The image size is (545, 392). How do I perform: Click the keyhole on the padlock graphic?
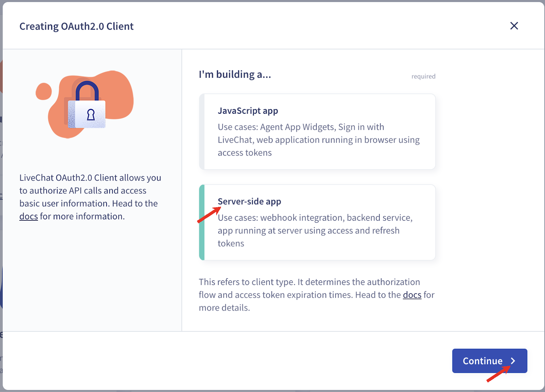(x=91, y=115)
